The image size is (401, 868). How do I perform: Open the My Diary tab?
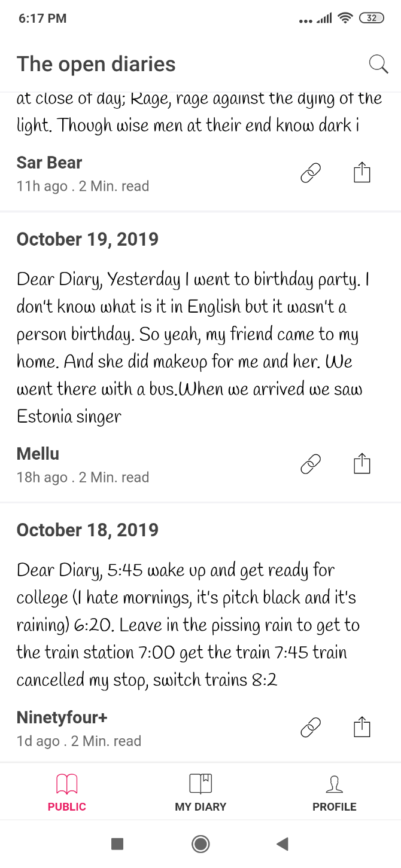click(200, 792)
